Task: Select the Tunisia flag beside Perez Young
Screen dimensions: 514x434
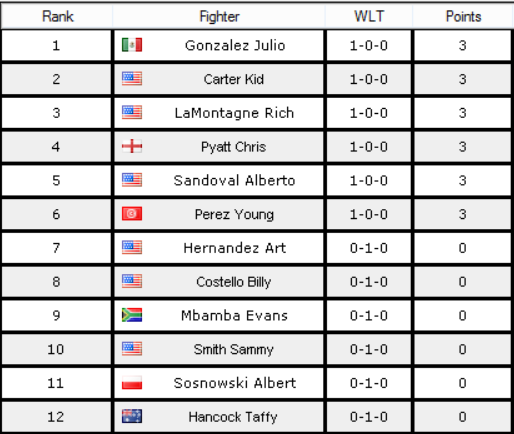Action: click(x=132, y=214)
